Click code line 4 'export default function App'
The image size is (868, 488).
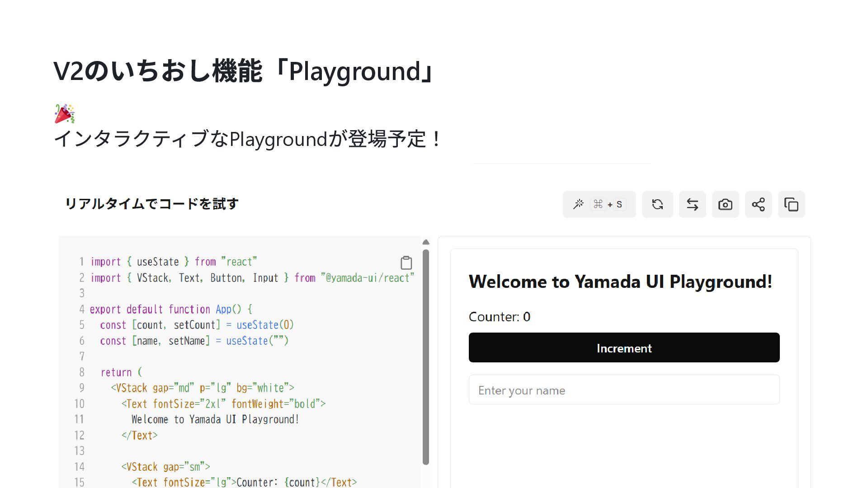coord(171,310)
